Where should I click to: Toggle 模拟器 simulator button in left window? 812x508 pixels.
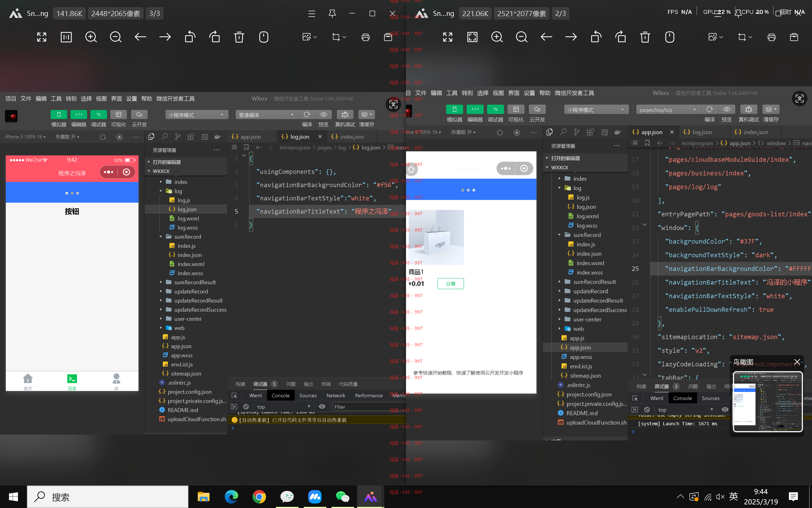59,114
